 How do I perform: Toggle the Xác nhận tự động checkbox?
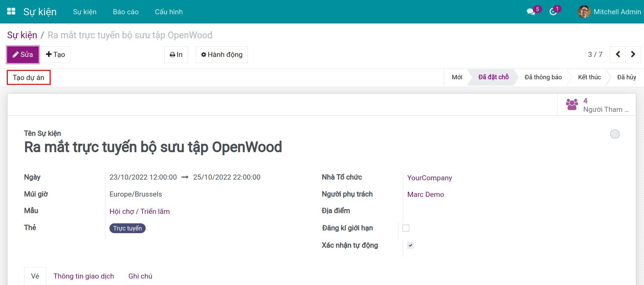pos(411,245)
